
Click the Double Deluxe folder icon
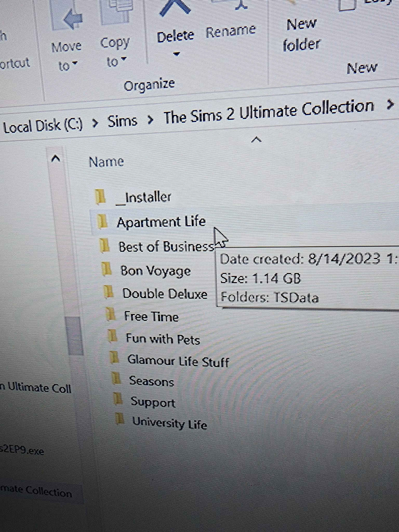click(x=108, y=291)
